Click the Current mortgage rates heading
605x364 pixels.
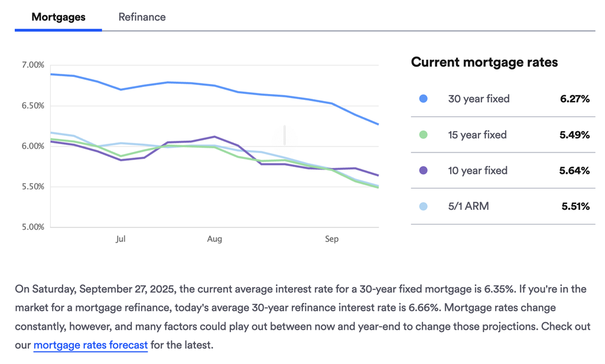484,62
